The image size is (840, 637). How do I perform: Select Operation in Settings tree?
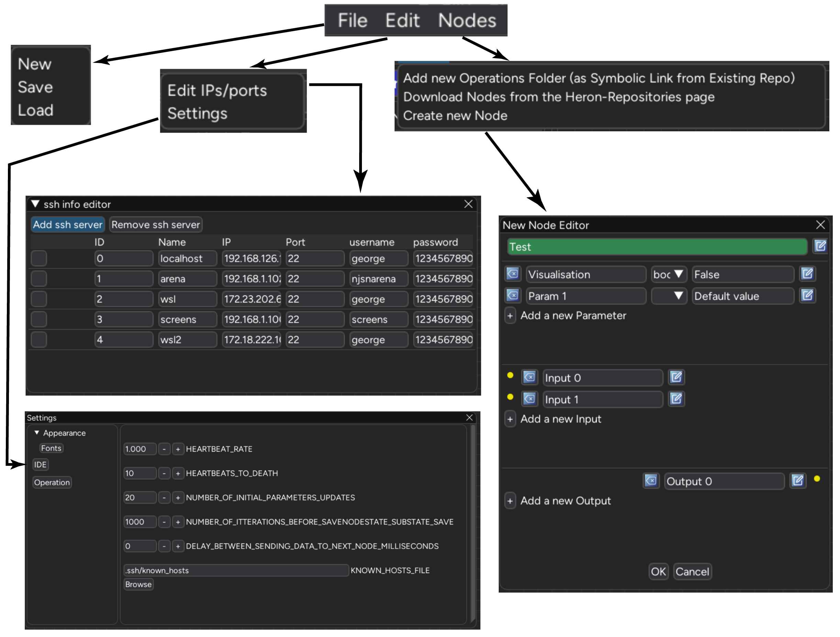point(52,483)
